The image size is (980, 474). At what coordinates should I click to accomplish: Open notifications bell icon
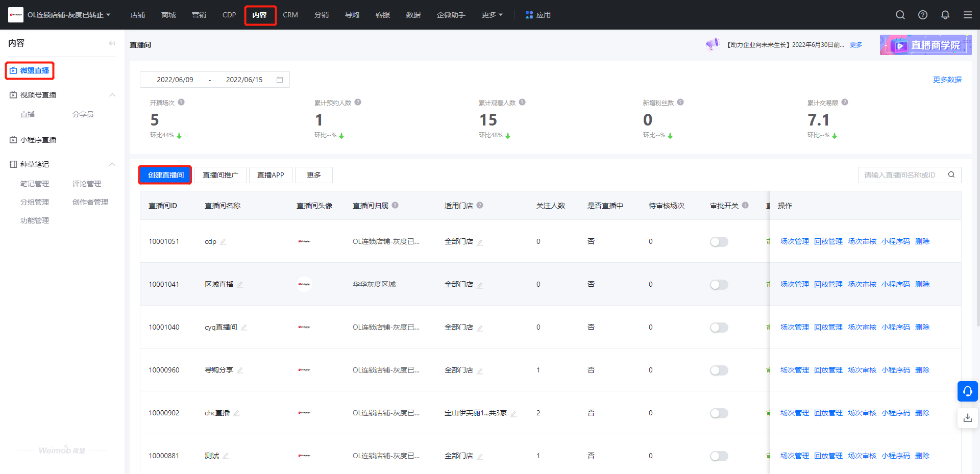(x=945, y=15)
